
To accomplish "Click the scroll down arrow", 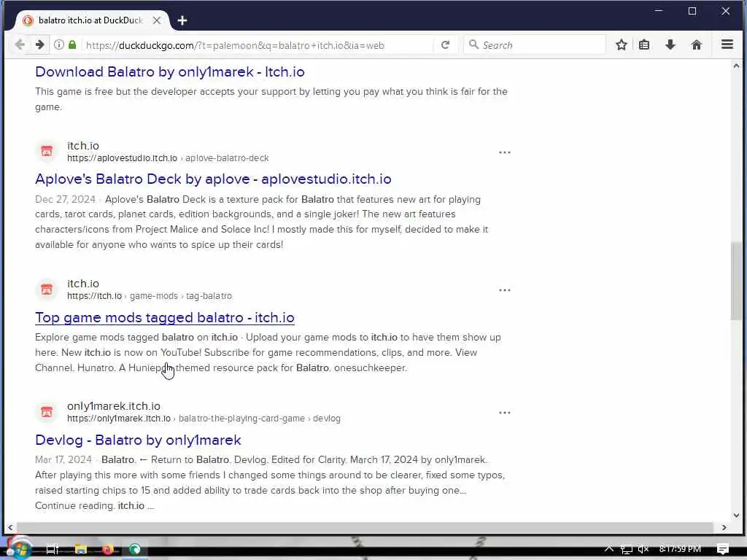I will 736,516.
